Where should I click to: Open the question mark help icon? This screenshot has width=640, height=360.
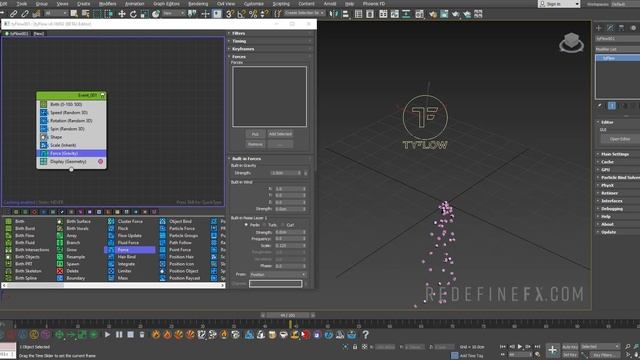[x=366, y=335]
